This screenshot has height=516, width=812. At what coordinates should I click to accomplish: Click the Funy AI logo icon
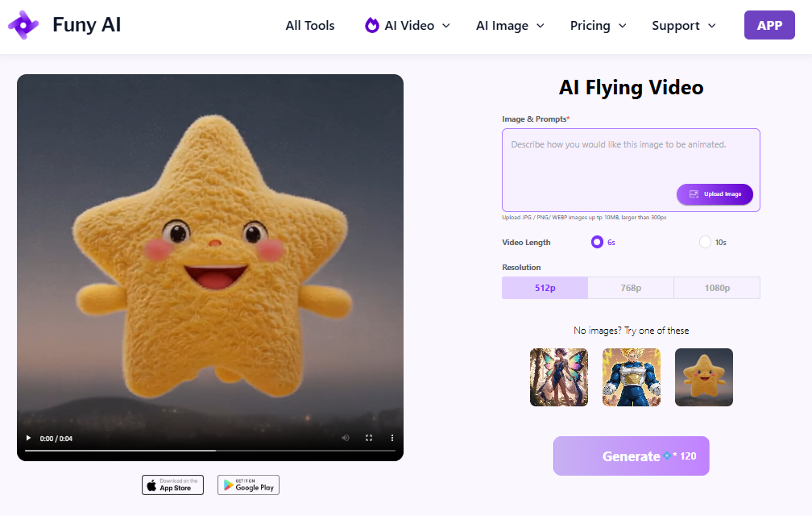click(x=23, y=25)
